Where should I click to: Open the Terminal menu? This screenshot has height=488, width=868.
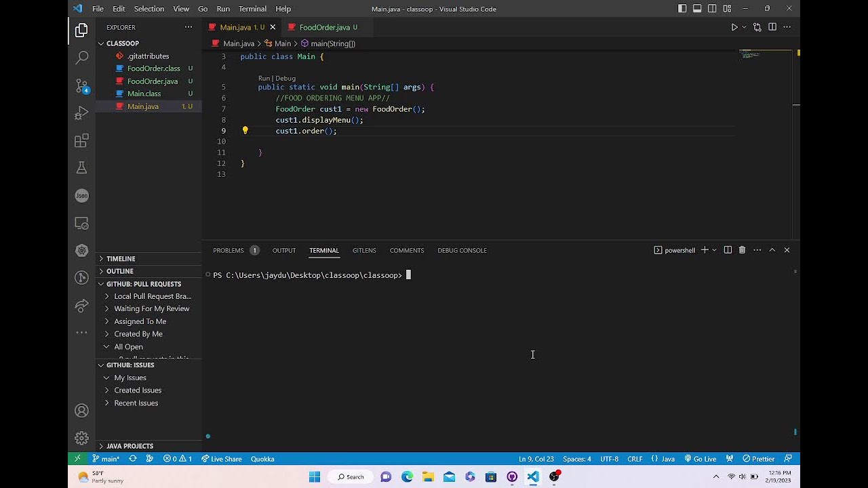(x=252, y=9)
